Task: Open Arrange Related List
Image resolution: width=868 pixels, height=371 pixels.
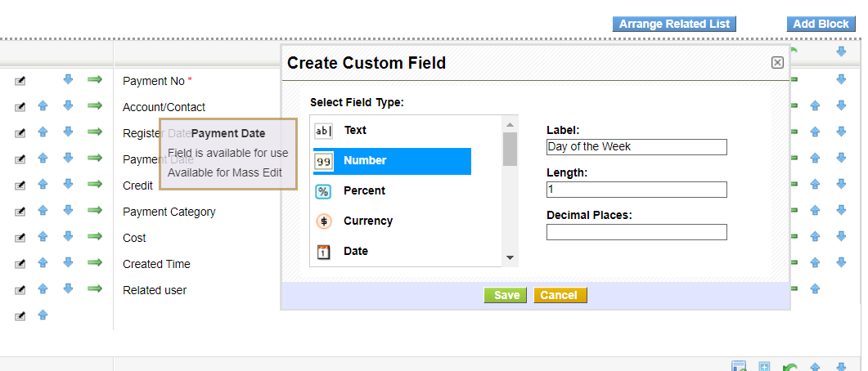Action: click(674, 24)
